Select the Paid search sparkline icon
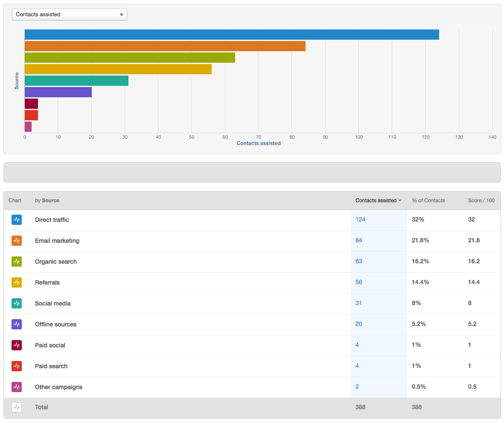 (16, 366)
